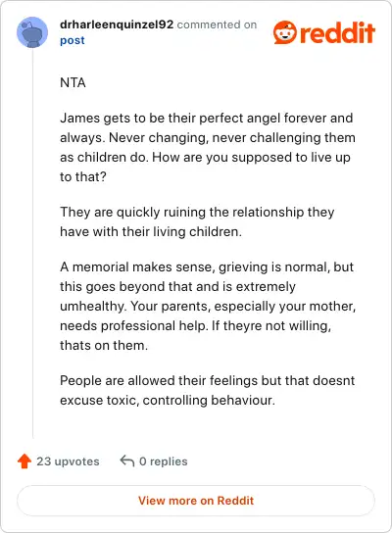Click the 0 replies label

click(x=164, y=461)
